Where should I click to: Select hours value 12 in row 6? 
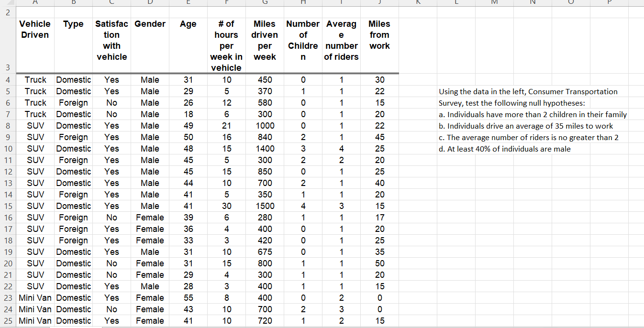tap(226, 103)
